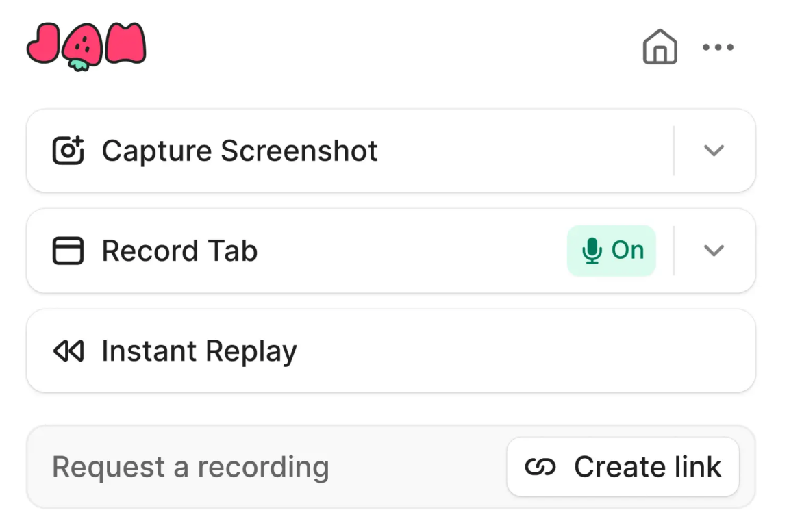
Task: Open the three-dot more options menu
Action: point(718,47)
